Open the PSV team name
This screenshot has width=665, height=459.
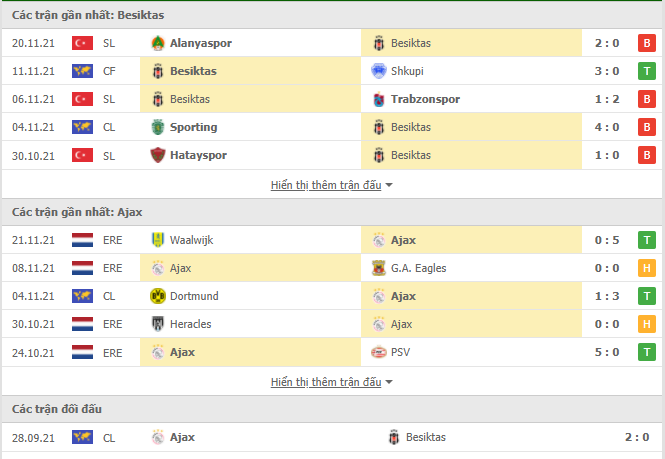click(x=400, y=352)
